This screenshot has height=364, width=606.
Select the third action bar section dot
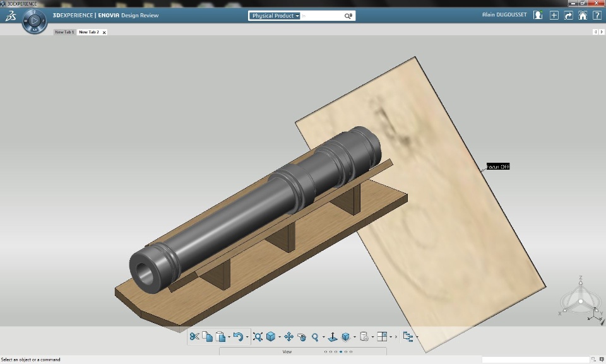point(336,351)
